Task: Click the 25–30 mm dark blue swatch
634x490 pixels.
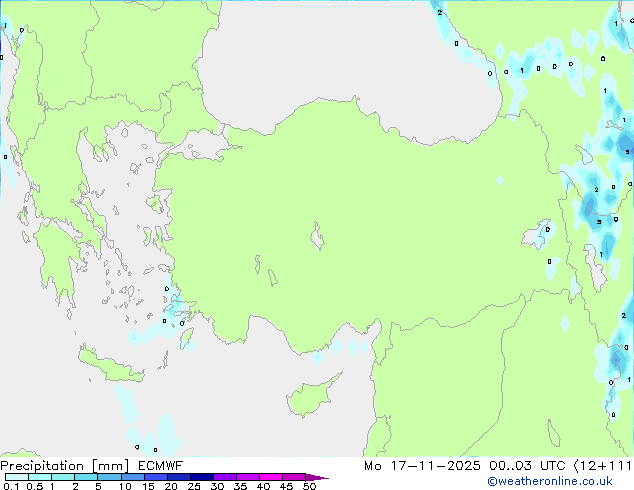Action: point(202,477)
